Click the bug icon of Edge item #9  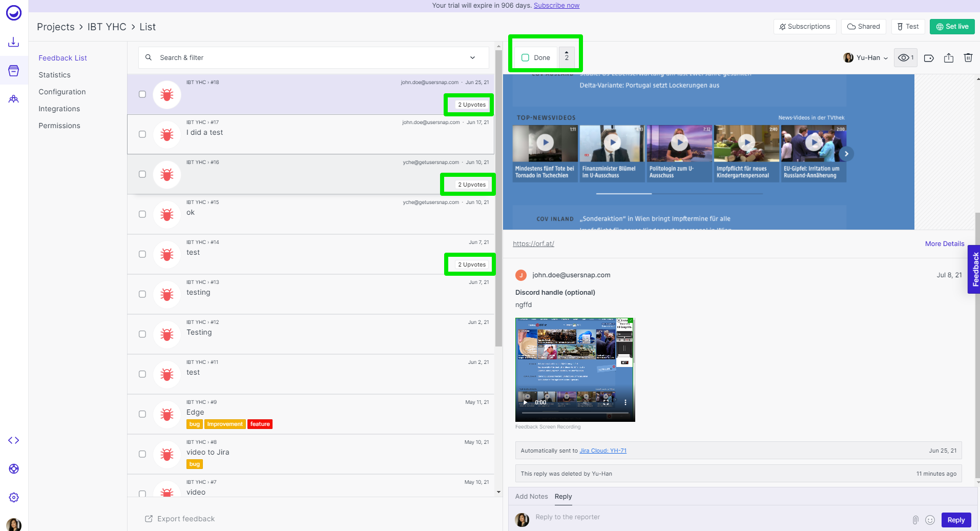(167, 414)
